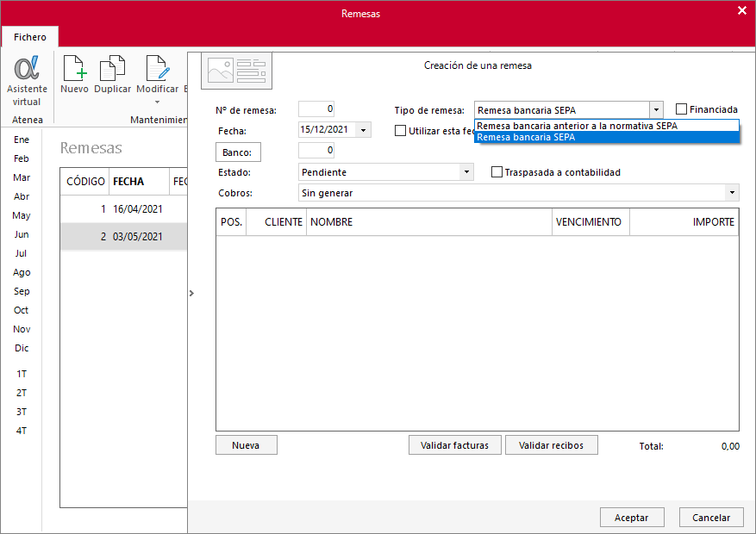The width and height of the screenshot is (756, 534).
Task: Filter by month Dic
Action: [x=22, y=348]
